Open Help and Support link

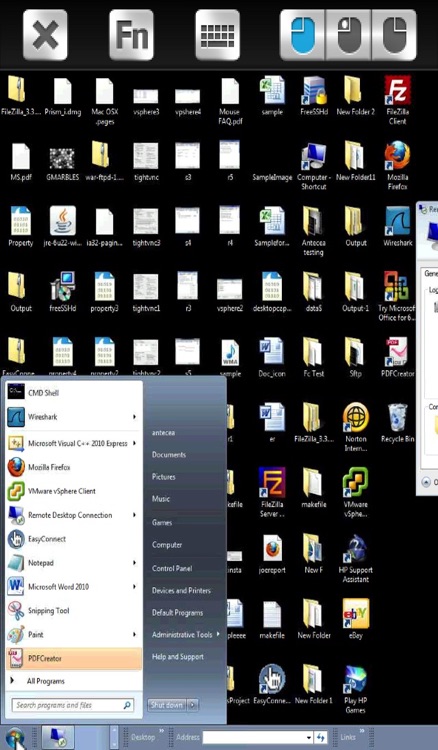pos(177,657)
